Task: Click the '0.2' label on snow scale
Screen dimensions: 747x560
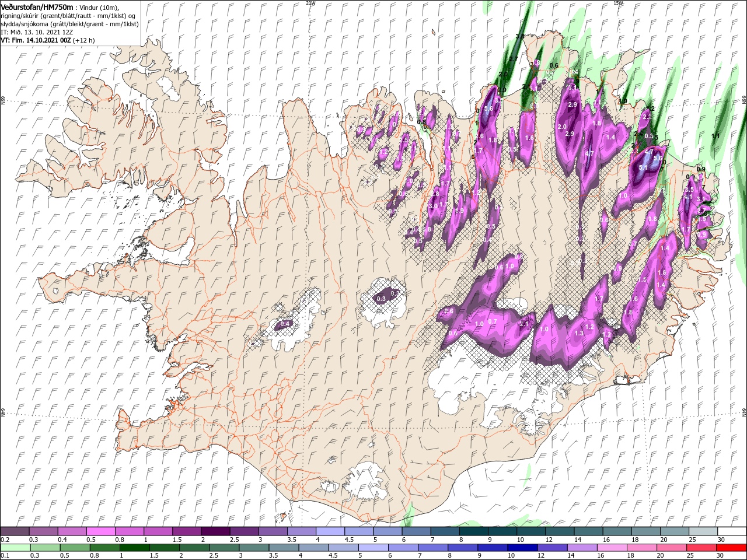Action: pyautogui.click(x=5, y=540)
